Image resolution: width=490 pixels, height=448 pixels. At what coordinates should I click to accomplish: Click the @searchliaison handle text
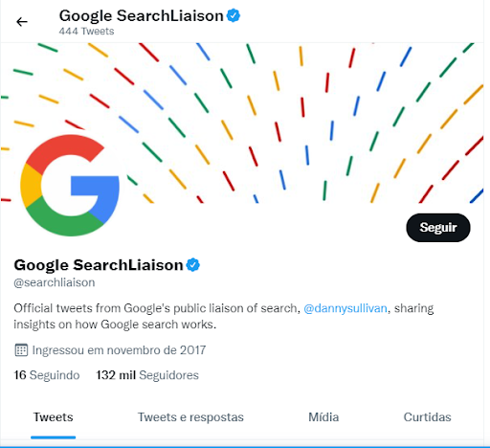click(x=55, y=282)
